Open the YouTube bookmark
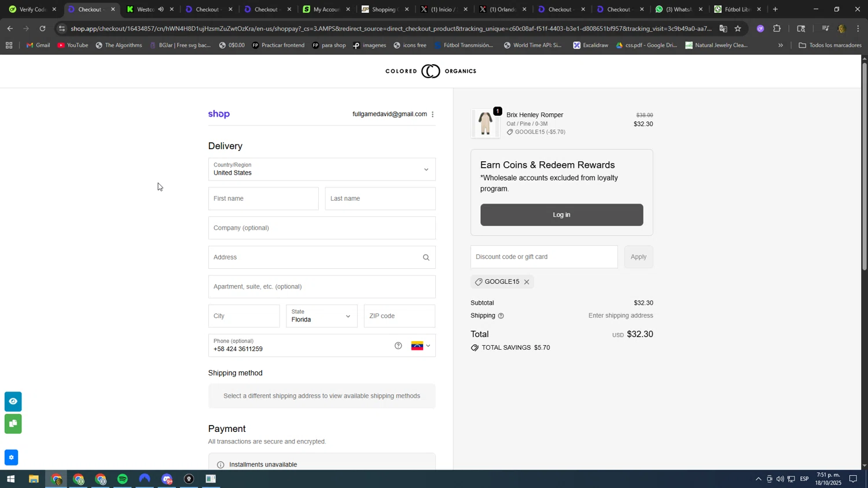The width and height of the screenshot is (868, 488). point(73,45)
